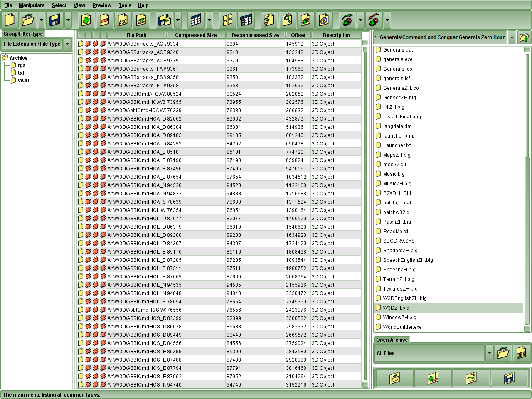This screenshot has height=399, width=532.
Task: Open the Tools menu
Action: (125, 5)
